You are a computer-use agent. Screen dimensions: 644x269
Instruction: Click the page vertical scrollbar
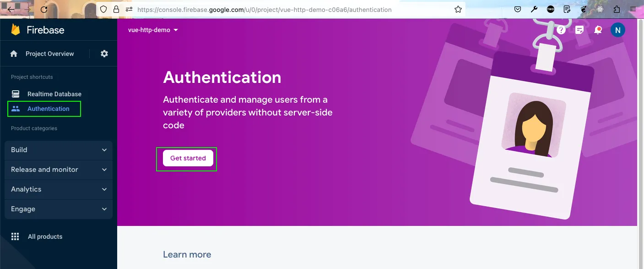[640, 143]
